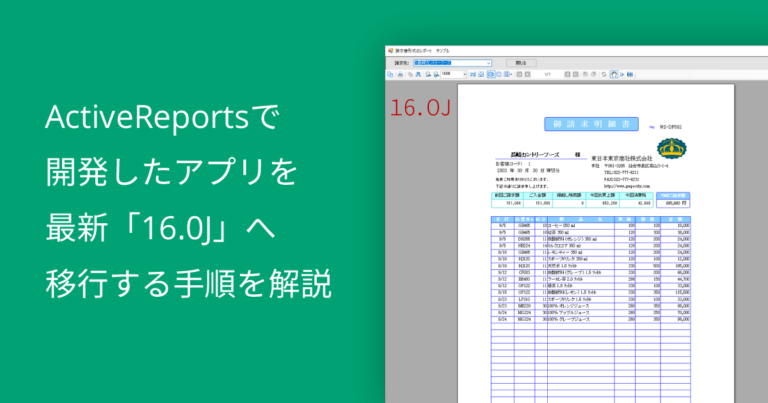
Task: Go to Next Page icon
Action: (x=567, y=74)
